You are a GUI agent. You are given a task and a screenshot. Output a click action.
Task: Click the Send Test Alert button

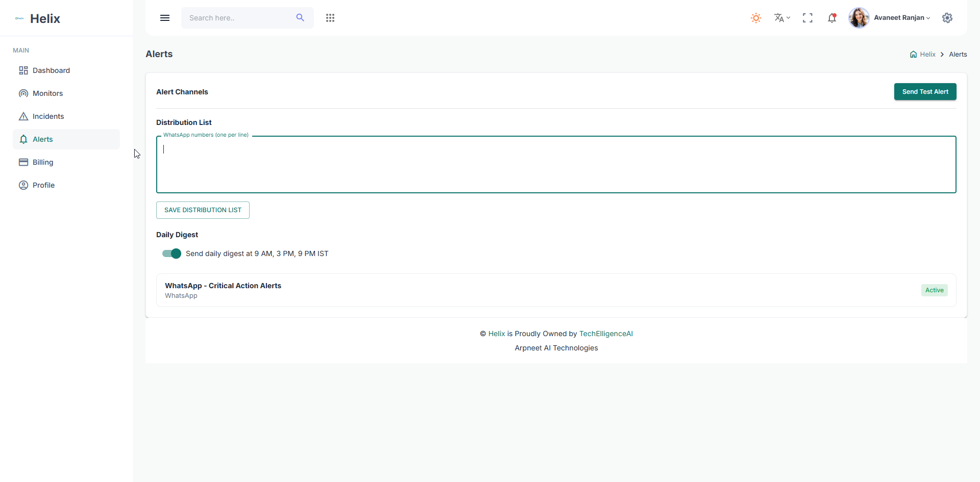pos(925,92)
